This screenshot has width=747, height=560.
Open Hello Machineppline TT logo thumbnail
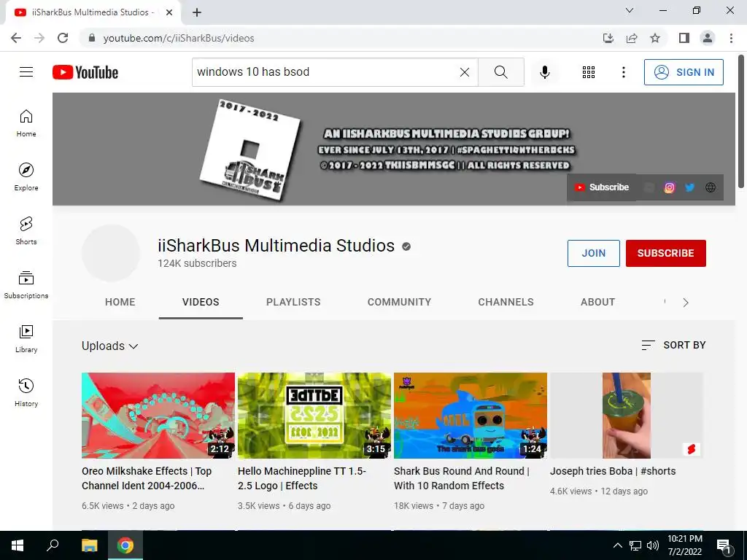point(314,416)
